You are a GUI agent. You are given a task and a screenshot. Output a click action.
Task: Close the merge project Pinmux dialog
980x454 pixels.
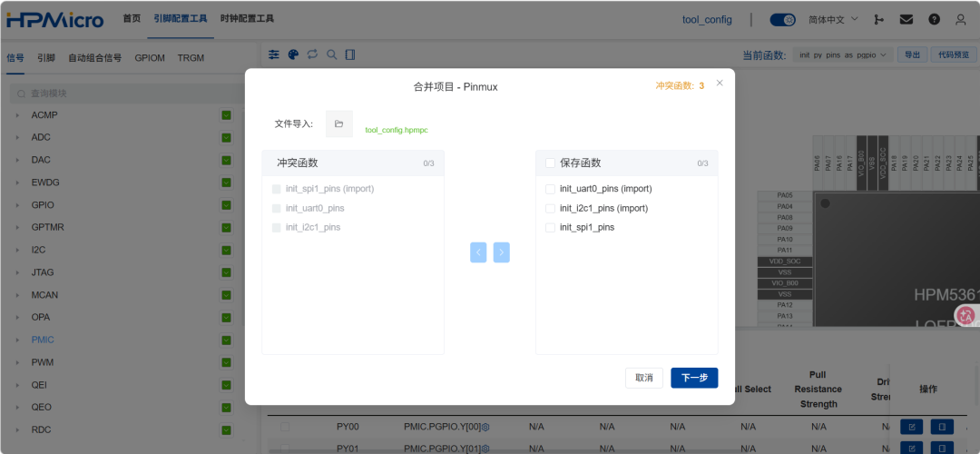coord(720,83)
